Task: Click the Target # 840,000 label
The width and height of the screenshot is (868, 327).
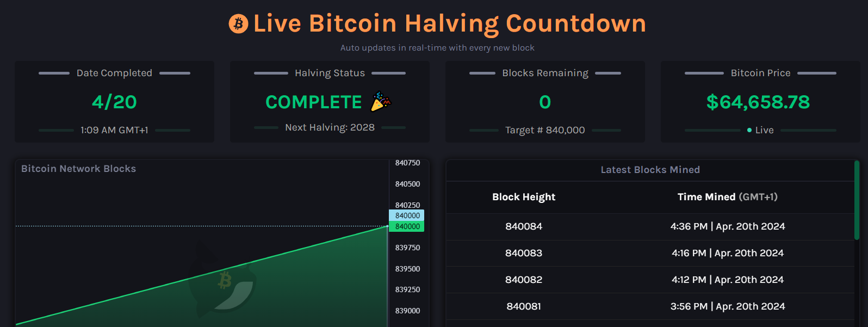Action: tap(545, 130)
